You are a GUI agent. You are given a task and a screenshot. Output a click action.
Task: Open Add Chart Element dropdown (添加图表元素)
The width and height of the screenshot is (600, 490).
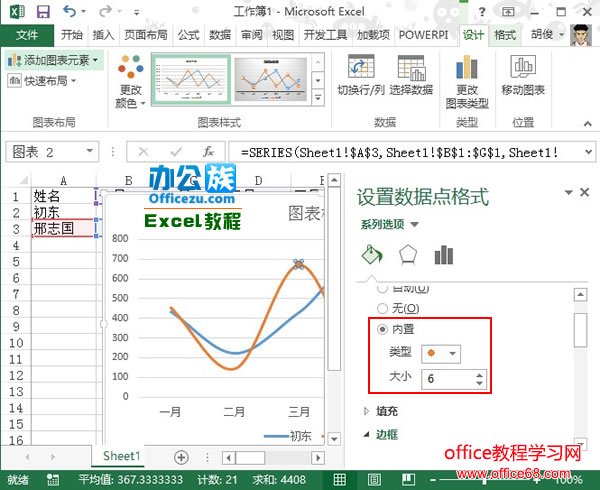[x=54, y=60]
